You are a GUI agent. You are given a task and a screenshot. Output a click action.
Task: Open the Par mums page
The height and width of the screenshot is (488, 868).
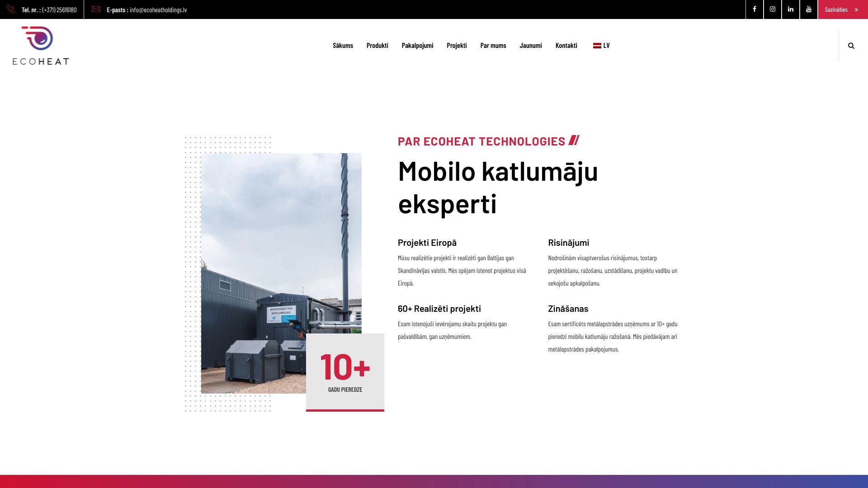(x=493, y=46)
